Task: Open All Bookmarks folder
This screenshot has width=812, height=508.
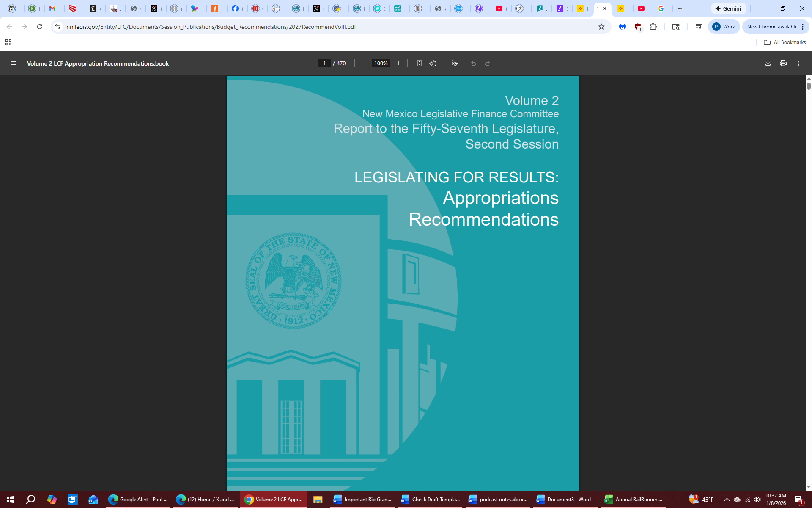Action: tap(785, 42)
